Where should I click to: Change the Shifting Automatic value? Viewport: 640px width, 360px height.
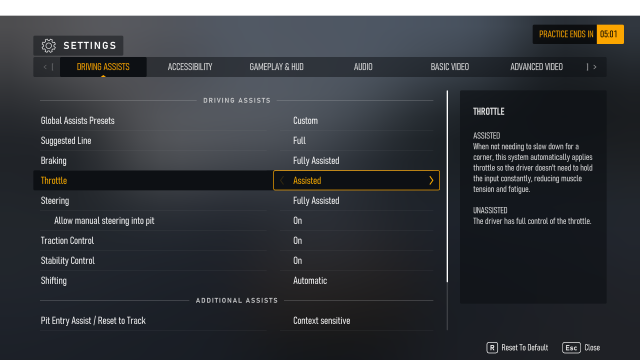[310, 281]
